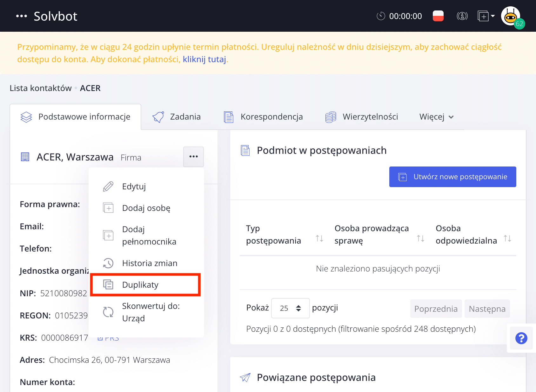
Task: Click the clock history icon beside 'Historia zmian'
Action: pos(108,263)
